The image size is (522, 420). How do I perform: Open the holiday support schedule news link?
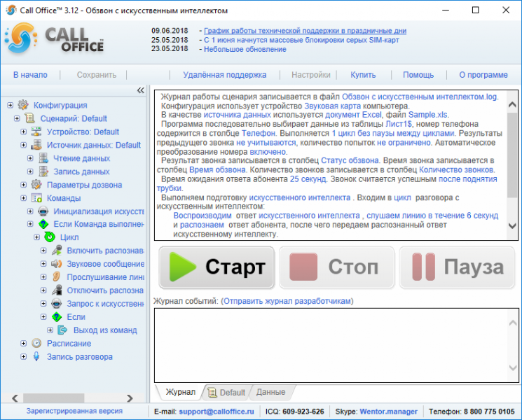[305, 31]
